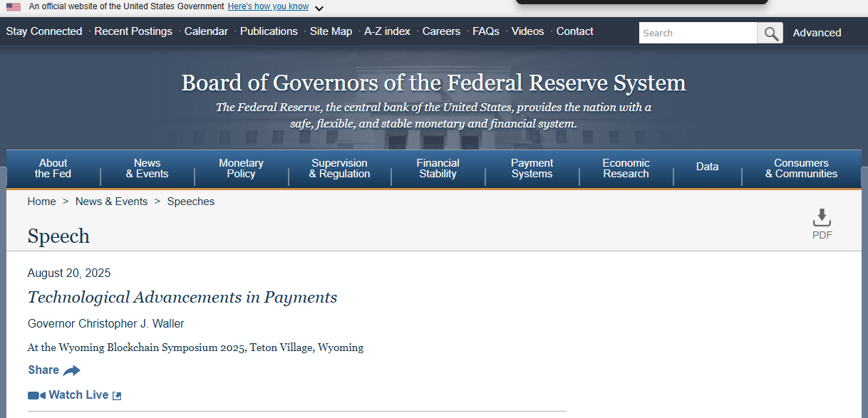Viewport: 868px width, 418px height.
Task: Open the Economic Research menu
Action: [x=626, y=169]
